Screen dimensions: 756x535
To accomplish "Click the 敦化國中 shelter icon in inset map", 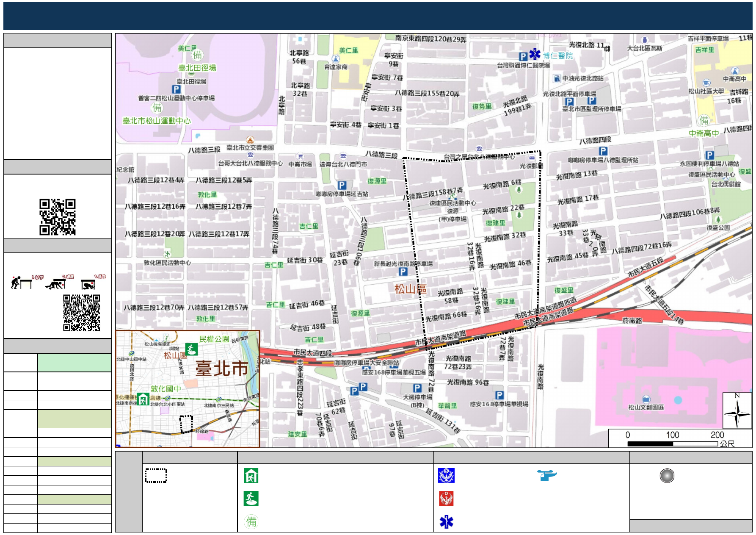I will coord(143,399).
